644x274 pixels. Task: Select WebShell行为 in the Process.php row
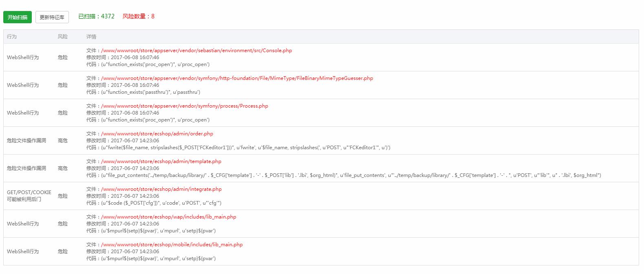point(23,113)
